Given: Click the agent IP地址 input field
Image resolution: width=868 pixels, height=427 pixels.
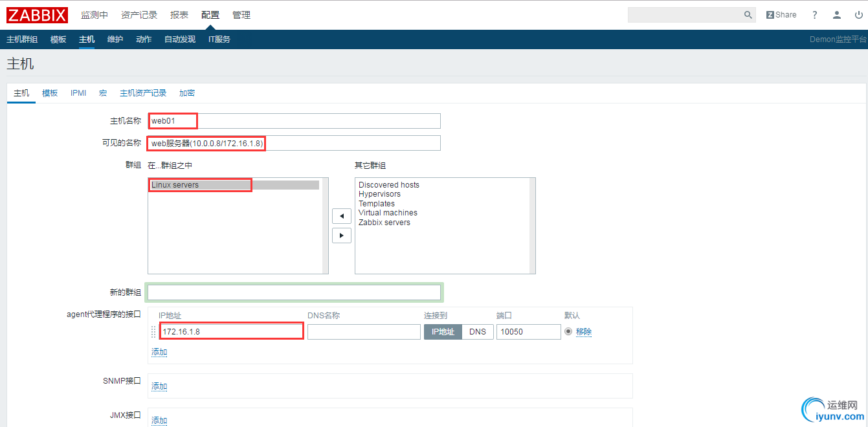Looking at the screenshot, I should point(231,332).
